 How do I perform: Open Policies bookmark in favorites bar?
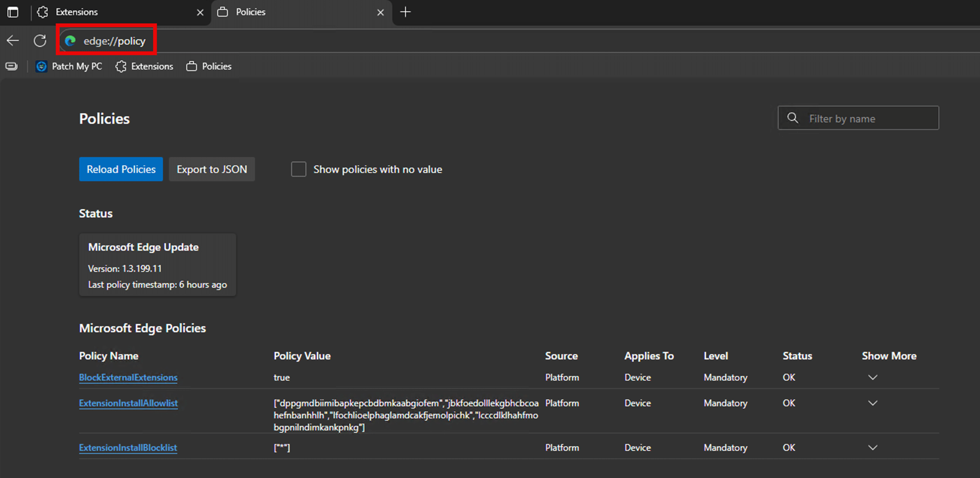pos(209,66)
